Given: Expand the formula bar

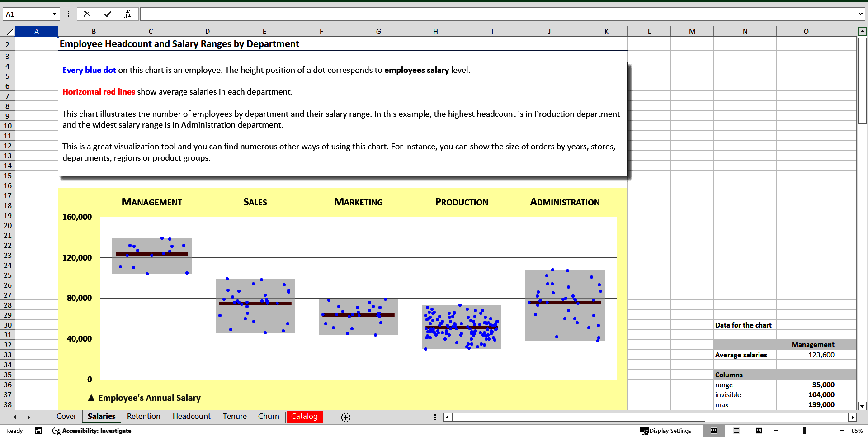Looking at the screenshot, I should click(860, 14).
